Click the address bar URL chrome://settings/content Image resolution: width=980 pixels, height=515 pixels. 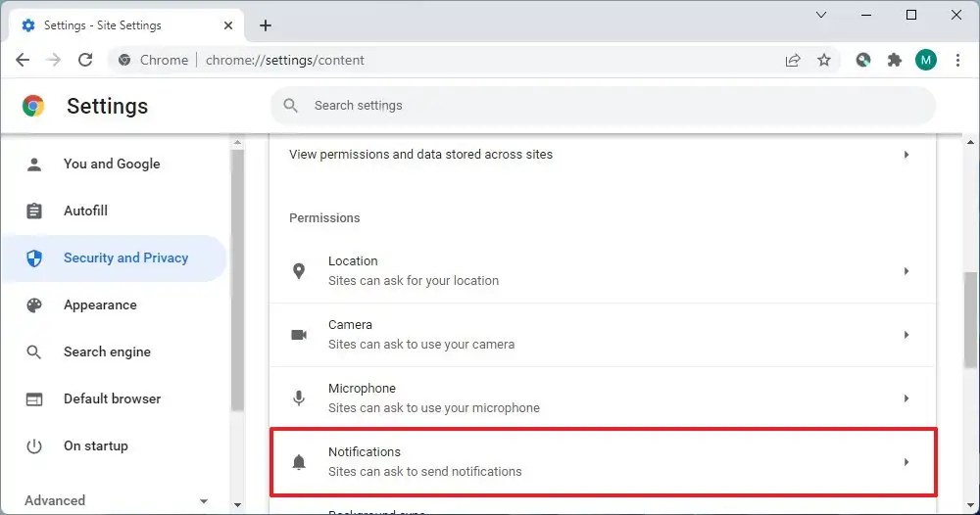tap(285, 60)
